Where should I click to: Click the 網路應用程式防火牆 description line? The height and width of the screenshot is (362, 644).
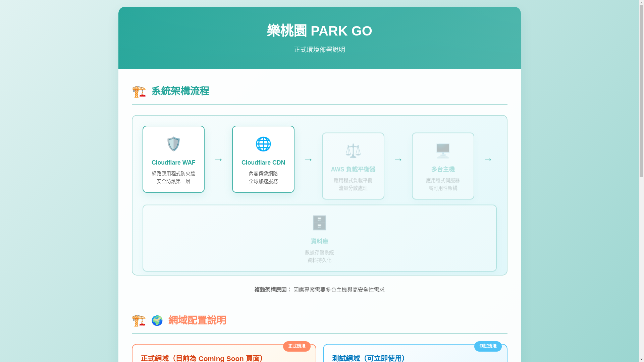173,174
